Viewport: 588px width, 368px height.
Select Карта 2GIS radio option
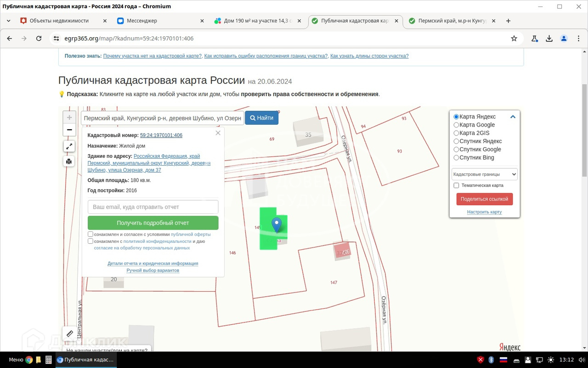click(x=456, y=133)
